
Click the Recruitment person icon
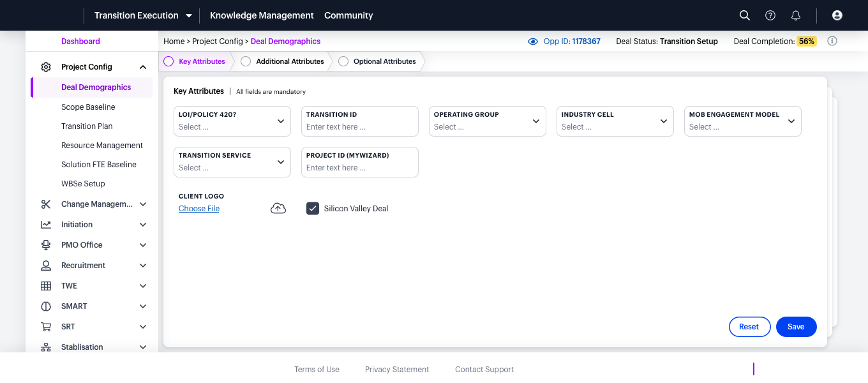tap(46, 266)
